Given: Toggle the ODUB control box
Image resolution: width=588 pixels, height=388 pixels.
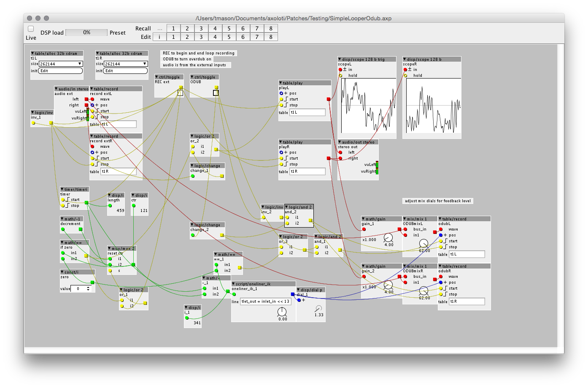Looking at the screenshot, I should click(216, 92).
